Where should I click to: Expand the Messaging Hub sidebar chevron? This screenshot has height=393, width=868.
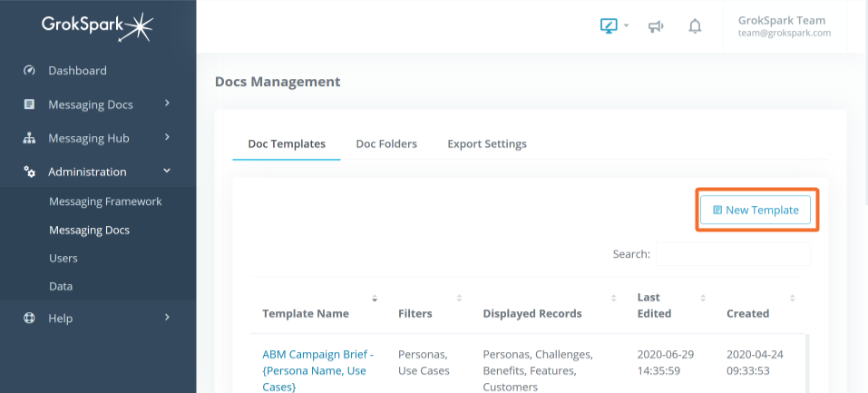pos(167,137)
